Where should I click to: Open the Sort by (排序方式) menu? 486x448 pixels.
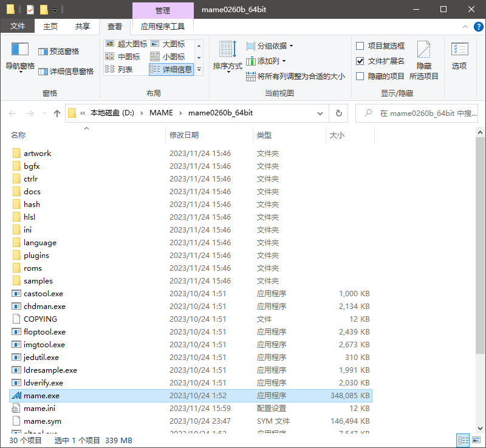click(x=227, y=56)
